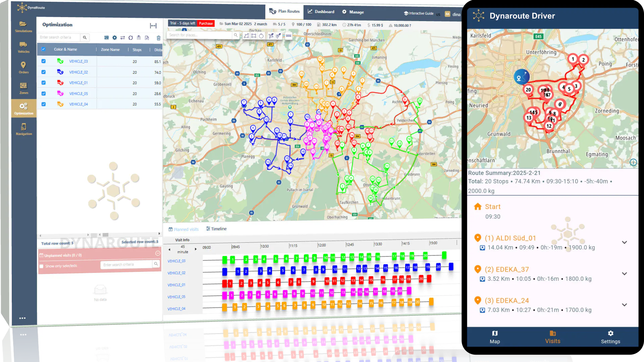Expand the ALDI Süd_01 stop details
The width and height of the screenshot is (644, 362).
pos(624,242)
